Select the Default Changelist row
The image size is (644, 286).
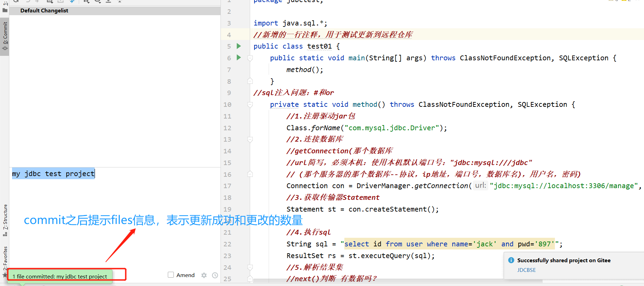(115, 11)
